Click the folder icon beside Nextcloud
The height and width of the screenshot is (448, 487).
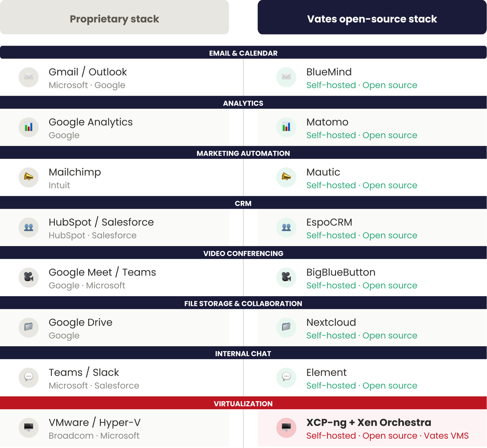coord(286,328)
